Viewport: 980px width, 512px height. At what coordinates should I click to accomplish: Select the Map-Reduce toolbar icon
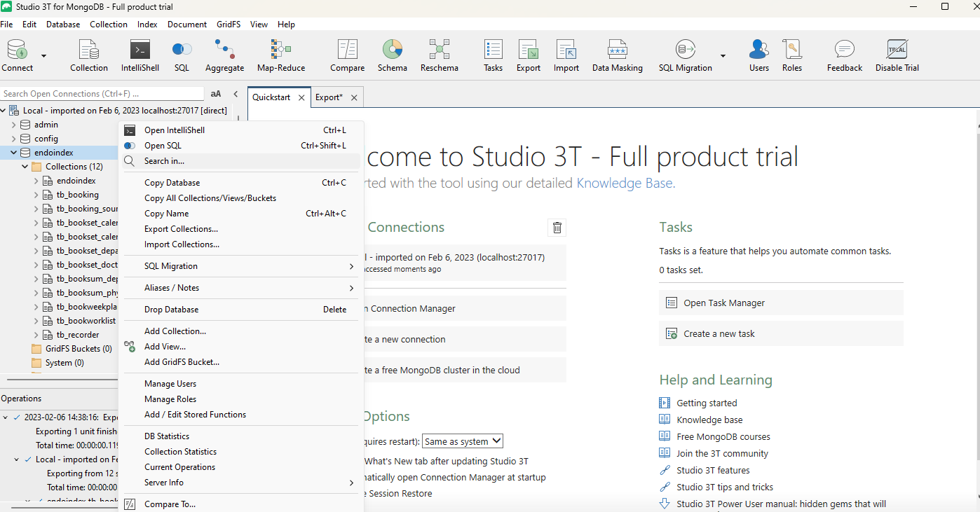281,55
